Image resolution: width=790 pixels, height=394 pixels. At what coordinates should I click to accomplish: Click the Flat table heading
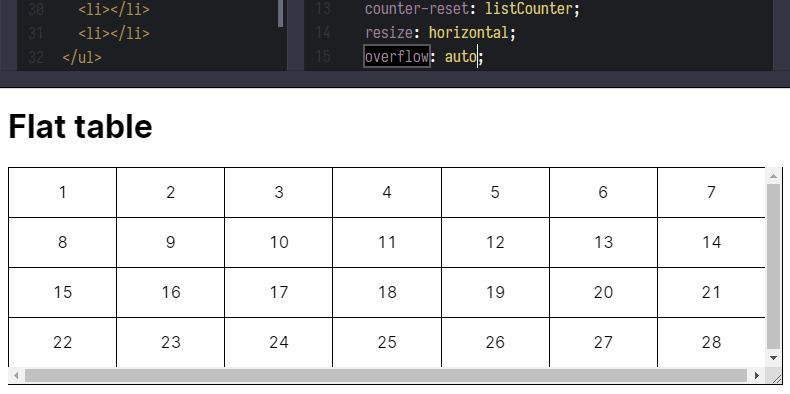(x=81, y=126)
